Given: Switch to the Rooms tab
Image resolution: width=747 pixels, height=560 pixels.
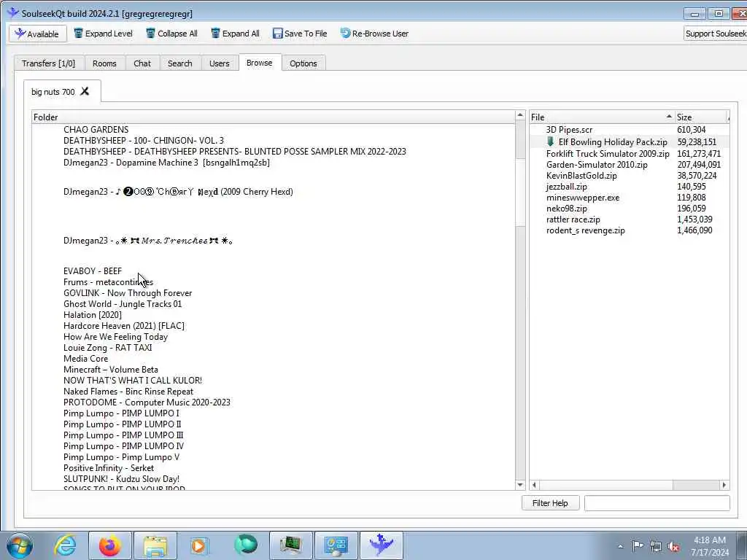Looking at the screenshot, I should 104,63.
